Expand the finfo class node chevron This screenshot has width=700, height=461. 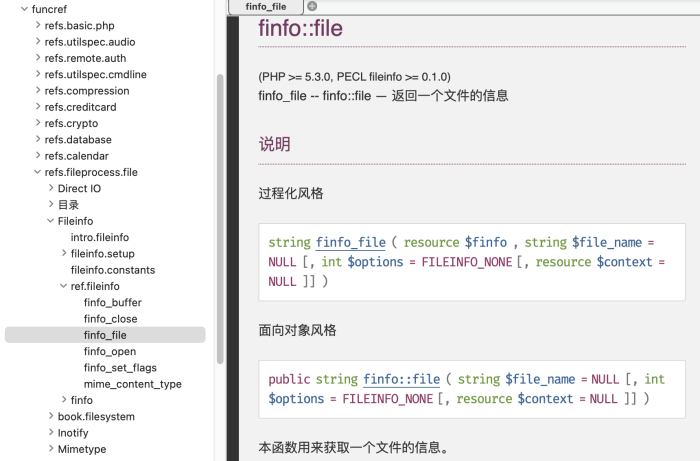[x=64, y=399]
